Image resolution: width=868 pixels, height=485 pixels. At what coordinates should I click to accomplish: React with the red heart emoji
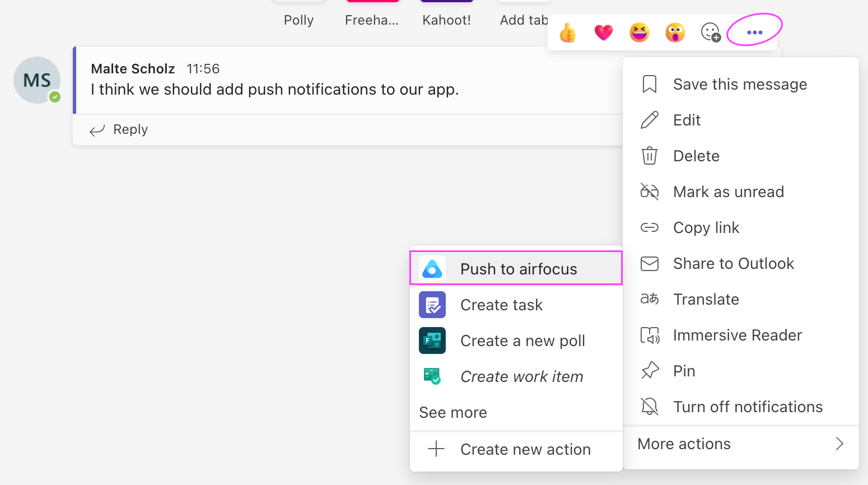point(603,32)
